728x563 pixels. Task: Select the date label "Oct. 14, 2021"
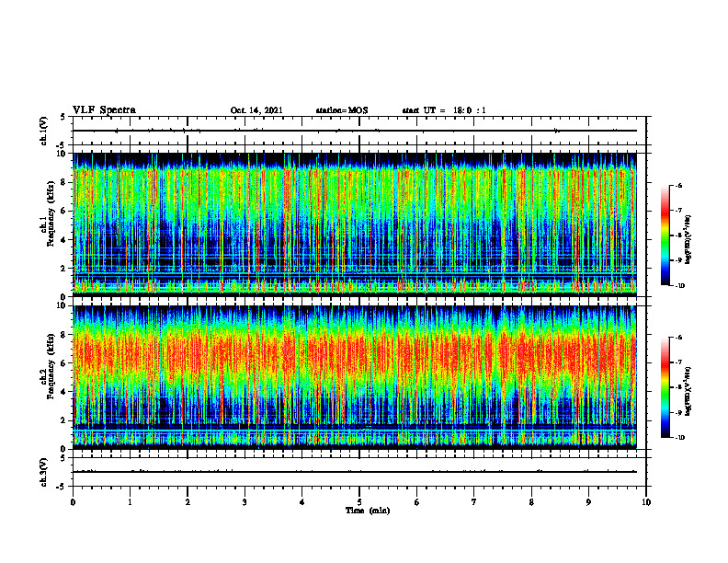coord(256,110)
